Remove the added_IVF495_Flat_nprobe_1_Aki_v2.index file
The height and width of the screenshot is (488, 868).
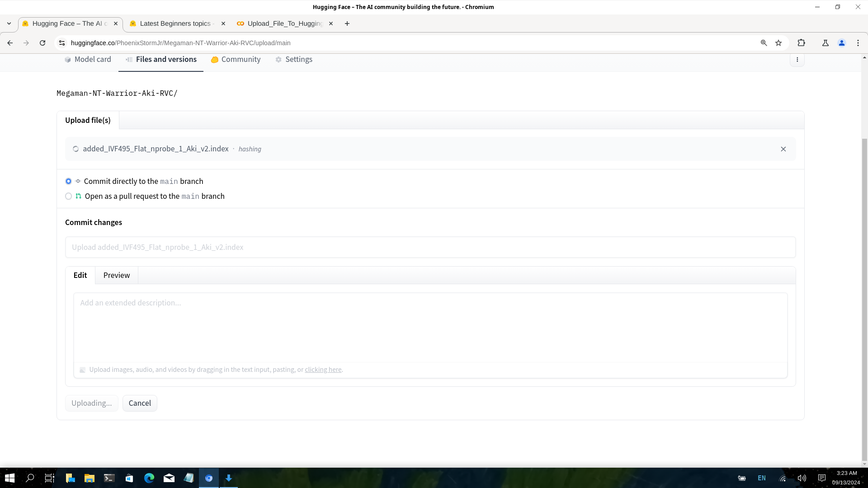pyautogui.click(x=783, y=149)
